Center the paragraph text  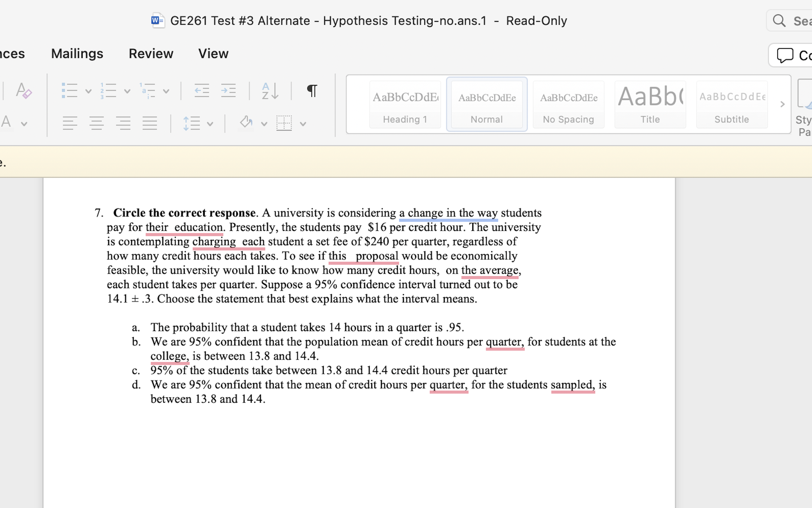(97, 123)
